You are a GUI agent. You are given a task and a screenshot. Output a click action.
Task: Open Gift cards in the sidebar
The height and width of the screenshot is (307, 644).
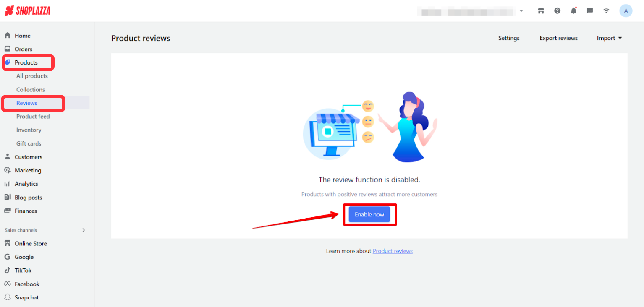(29, 143)
